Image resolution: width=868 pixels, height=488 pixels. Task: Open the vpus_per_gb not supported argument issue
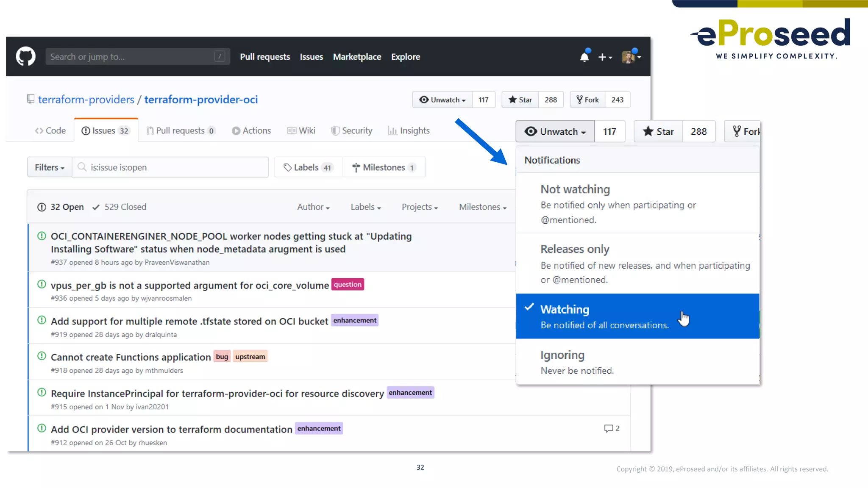[x=189, y=285]
